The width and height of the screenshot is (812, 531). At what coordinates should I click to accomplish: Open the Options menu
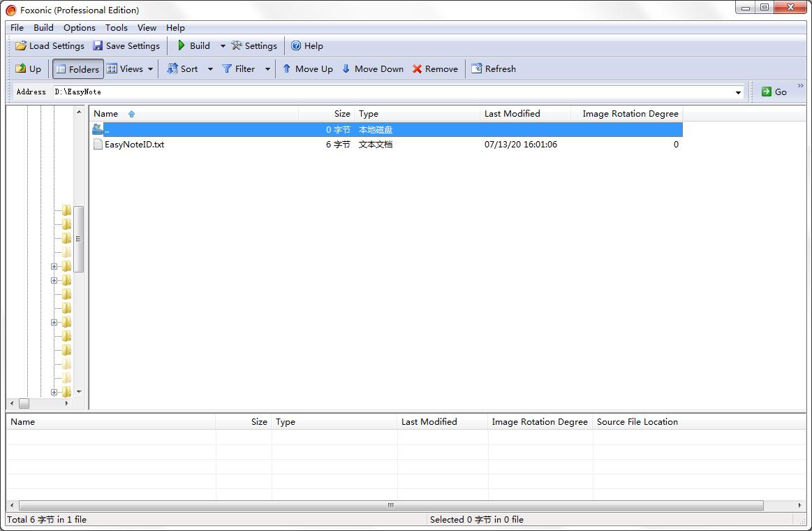pos(79,27)
